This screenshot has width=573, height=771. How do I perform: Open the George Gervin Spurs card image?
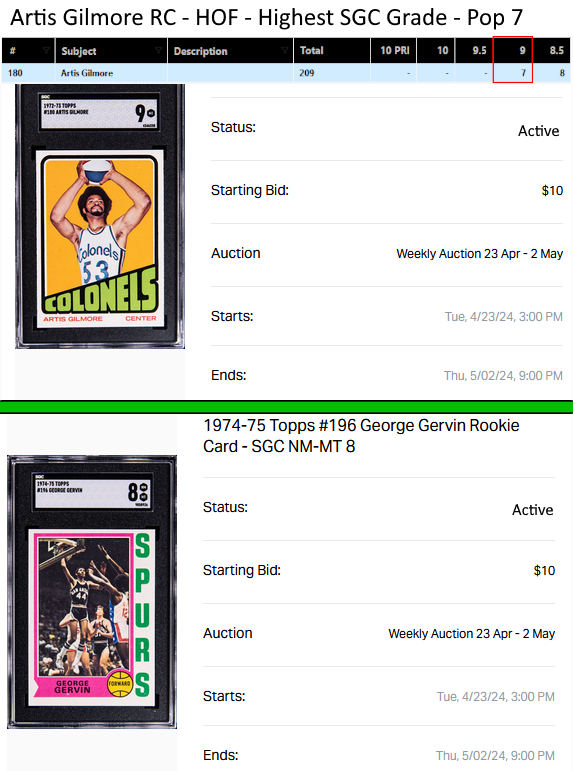92,592
